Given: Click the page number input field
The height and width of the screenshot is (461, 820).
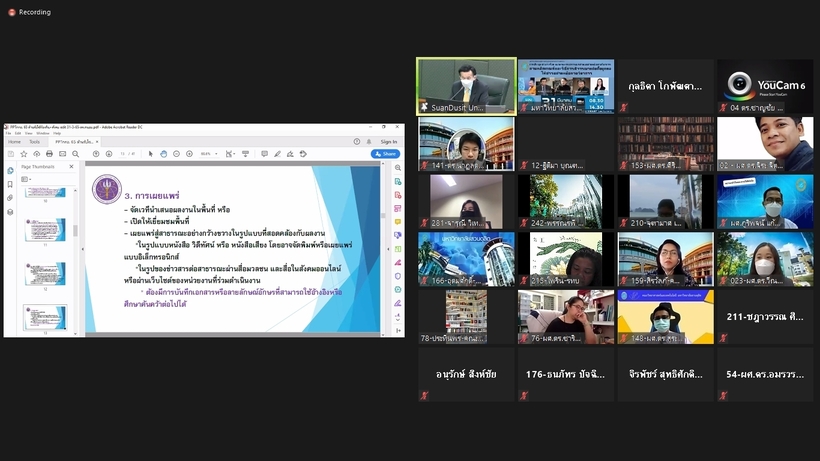Looking at the screenshot, I should [x=122, y=154].
